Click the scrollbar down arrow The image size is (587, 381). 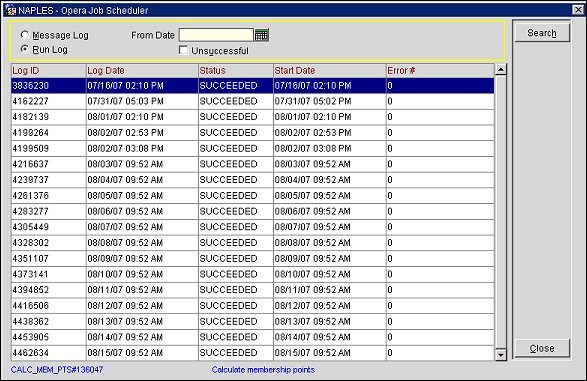[501, 354]
